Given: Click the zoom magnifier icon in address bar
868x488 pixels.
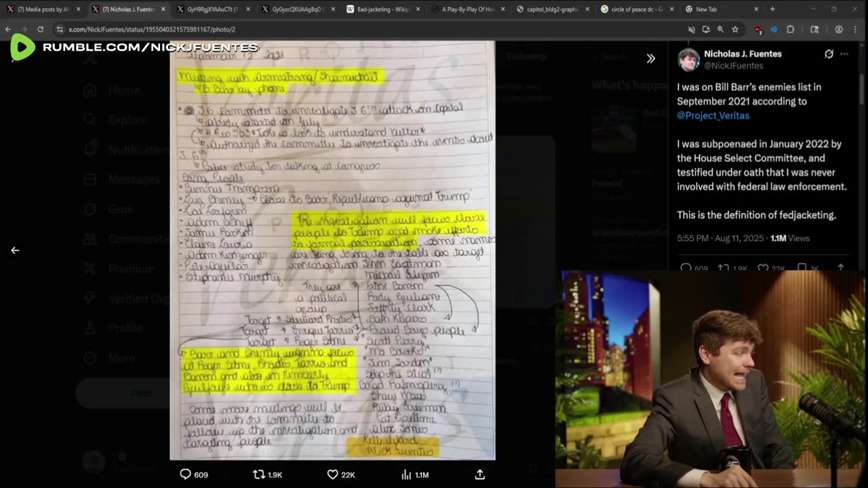Looking at the screenshot, I should 720,30.
